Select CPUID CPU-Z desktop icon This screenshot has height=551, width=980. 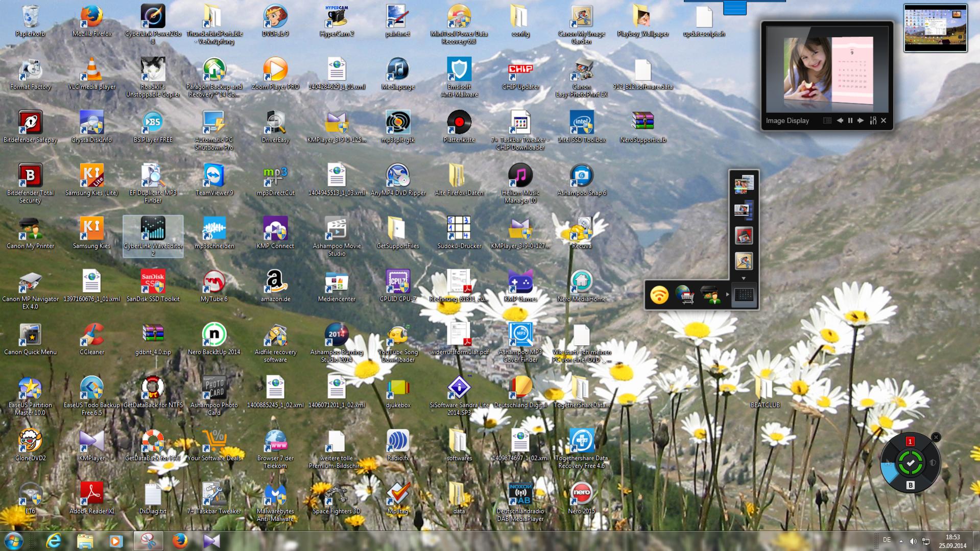[398, 286]
